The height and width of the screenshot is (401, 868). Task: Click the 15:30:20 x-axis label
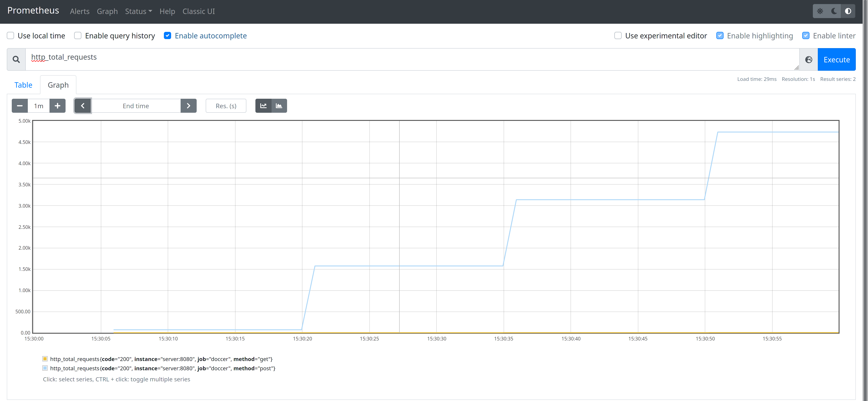tap(302, 339)
